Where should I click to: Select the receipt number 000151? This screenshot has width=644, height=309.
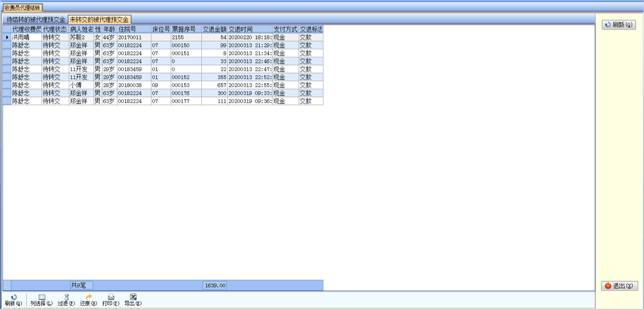coord(186,53)
